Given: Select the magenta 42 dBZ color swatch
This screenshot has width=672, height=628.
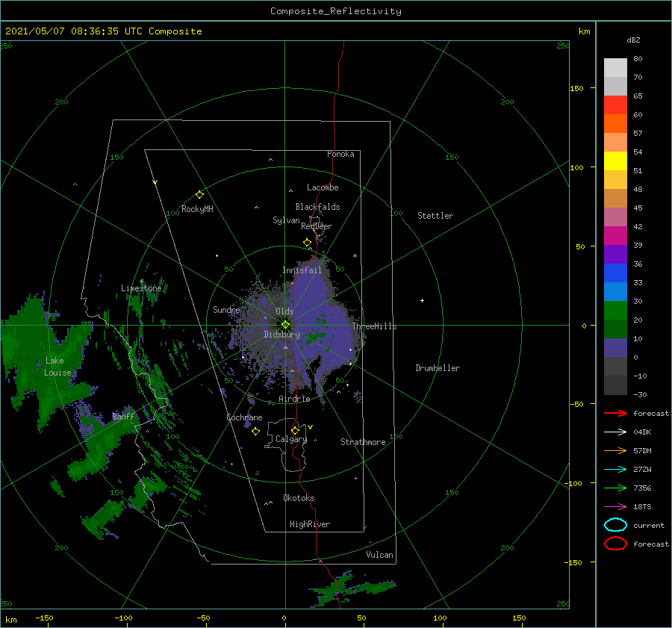Looking at the screenshot, I should click(615, 236).
